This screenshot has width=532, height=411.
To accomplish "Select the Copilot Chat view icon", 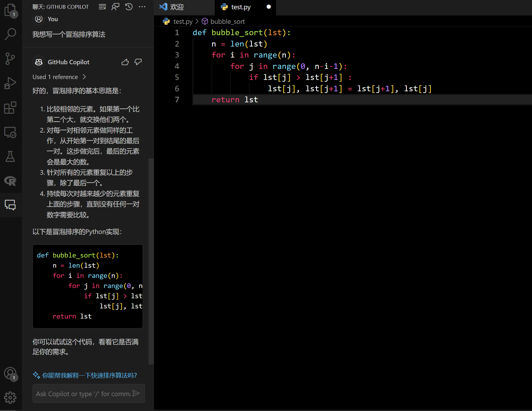I will coord(10,205).
